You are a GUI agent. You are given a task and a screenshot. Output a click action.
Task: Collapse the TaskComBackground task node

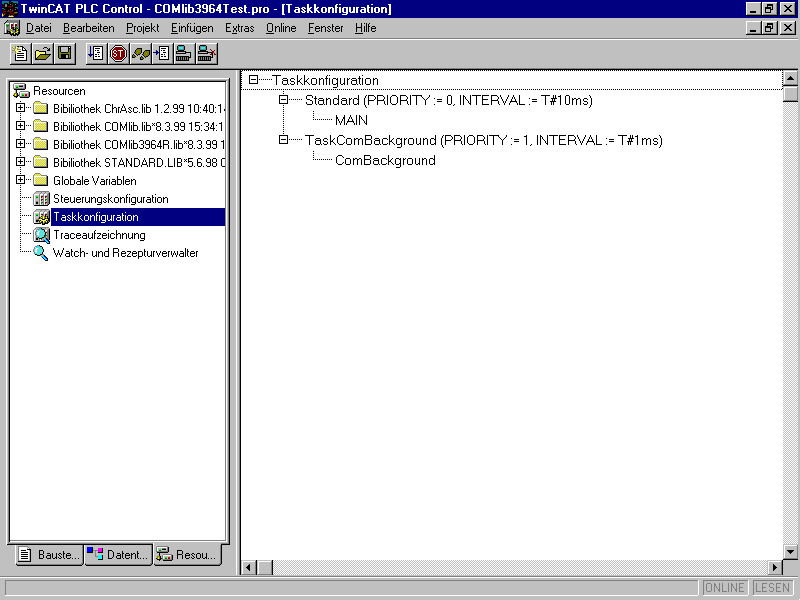284,140
